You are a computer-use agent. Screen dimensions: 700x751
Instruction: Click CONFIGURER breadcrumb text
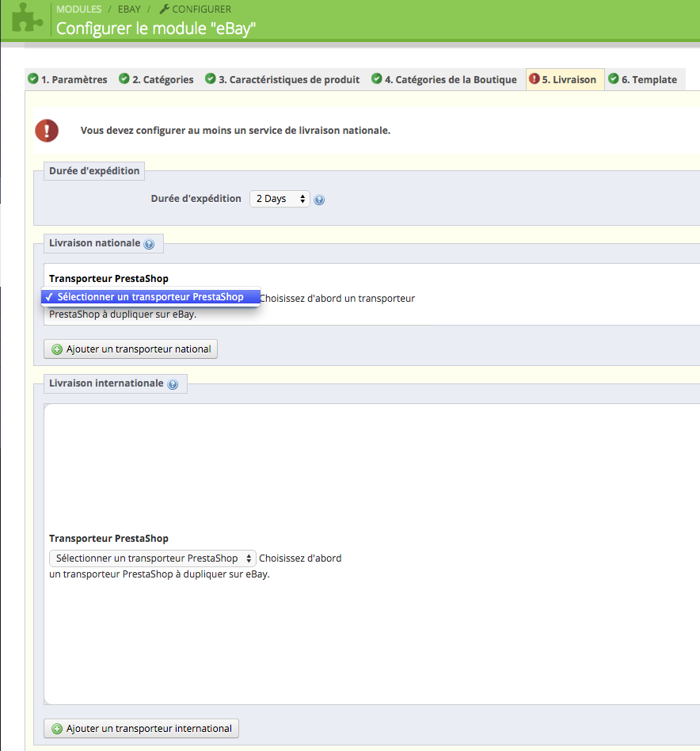[202, 9]
